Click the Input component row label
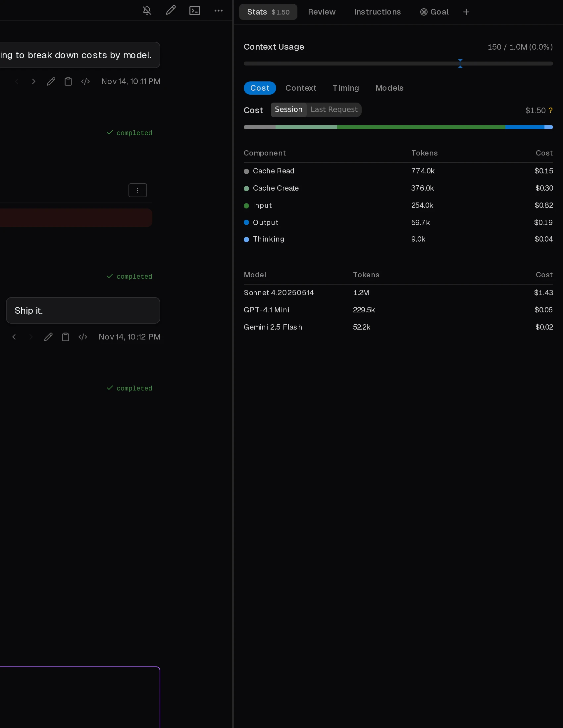The width and height of the screenshot is (563, 728). click(263, 206)
